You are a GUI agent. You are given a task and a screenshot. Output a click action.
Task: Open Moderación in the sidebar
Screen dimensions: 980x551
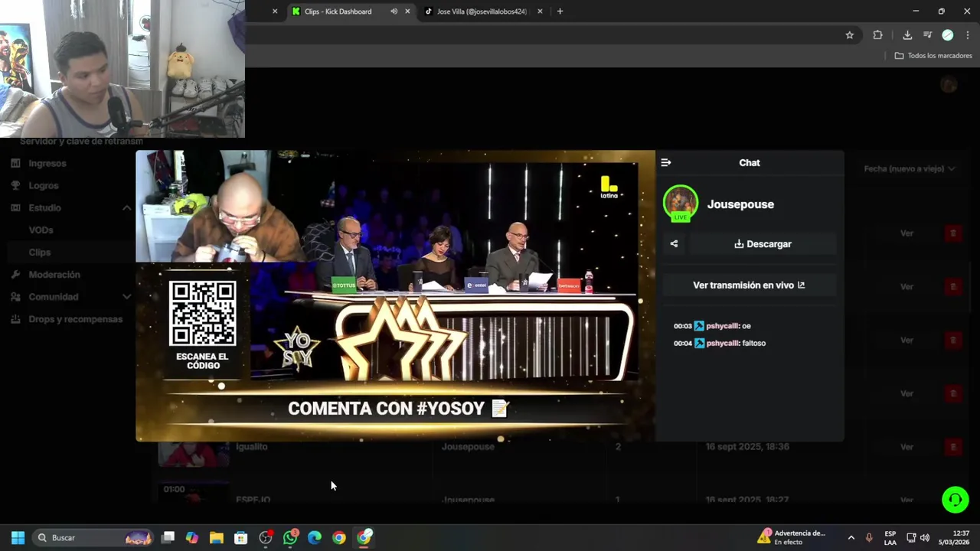tap(54, 274)
